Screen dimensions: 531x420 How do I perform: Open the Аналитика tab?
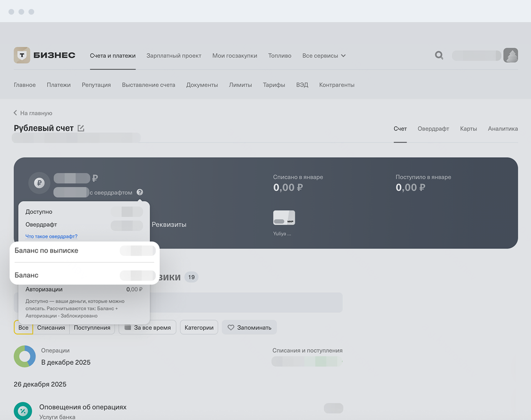pyautogui.click(x=503, y=129)
